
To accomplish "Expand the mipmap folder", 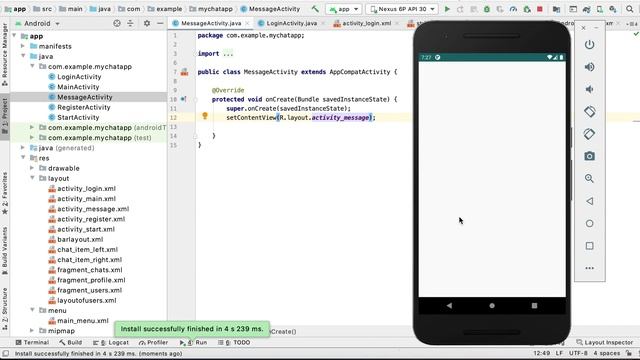I will (32, 331).
